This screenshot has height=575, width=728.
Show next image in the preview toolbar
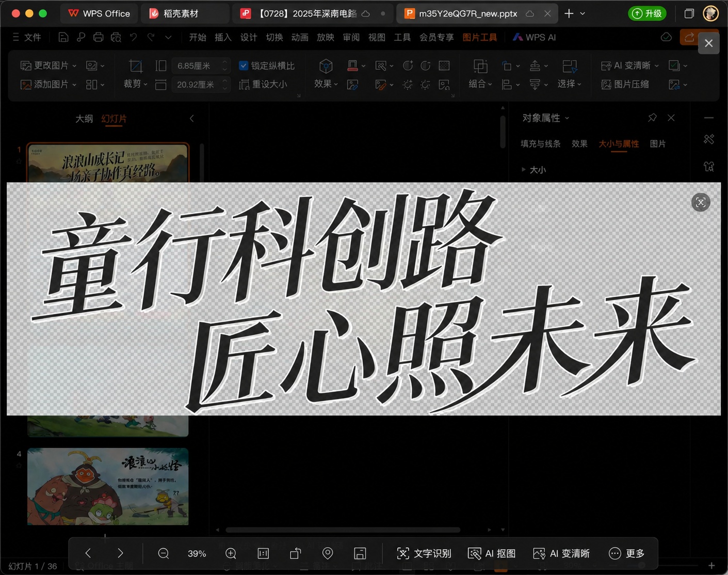(x=120, y=553)
